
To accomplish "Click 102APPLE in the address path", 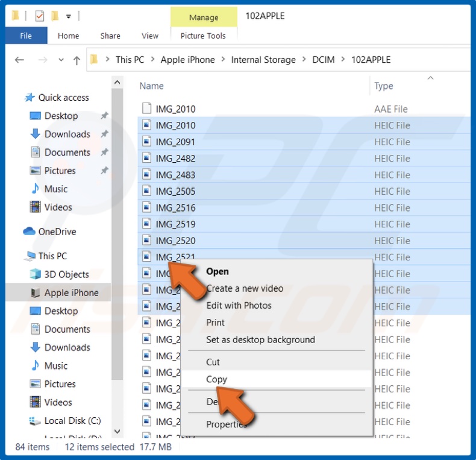I will [x=371, y=60].
